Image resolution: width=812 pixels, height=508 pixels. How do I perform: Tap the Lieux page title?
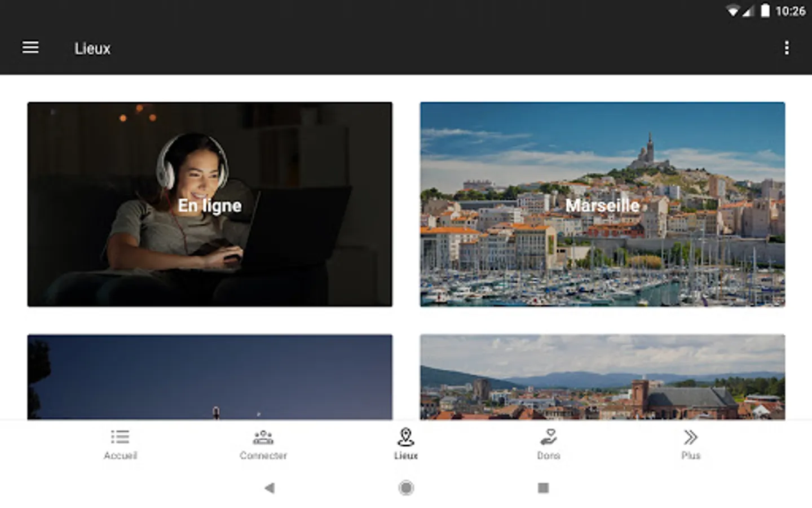coord(92,49)
